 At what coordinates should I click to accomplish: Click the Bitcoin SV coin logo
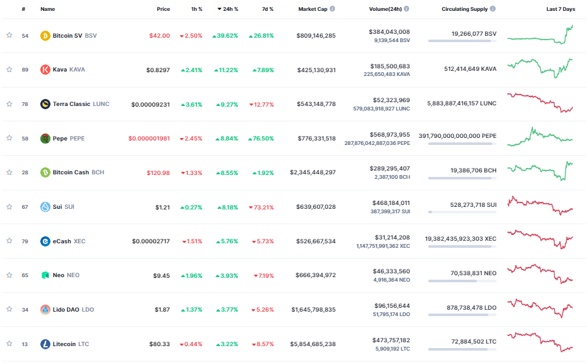tap(45, 36)
